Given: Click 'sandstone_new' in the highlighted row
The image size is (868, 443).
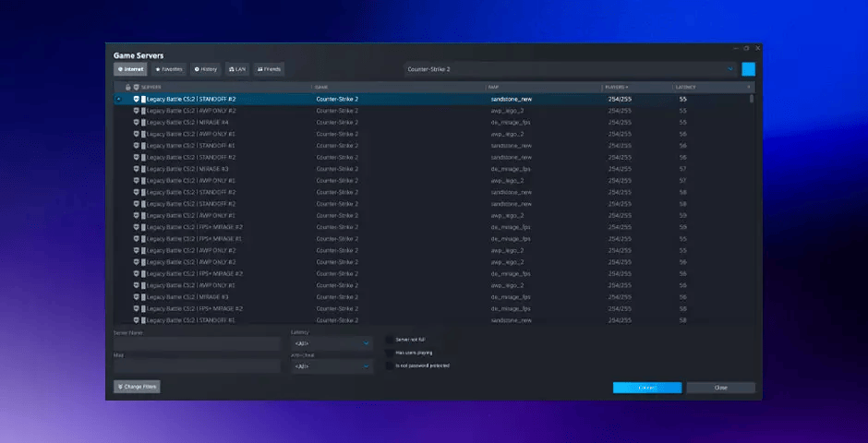Looking at the screenshot, I should click(512, 99).
